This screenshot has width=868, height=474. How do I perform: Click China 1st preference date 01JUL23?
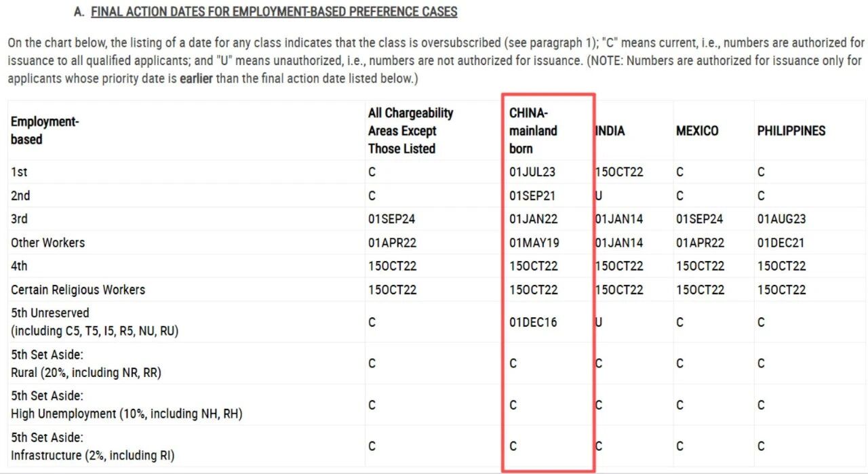(532, 172)
